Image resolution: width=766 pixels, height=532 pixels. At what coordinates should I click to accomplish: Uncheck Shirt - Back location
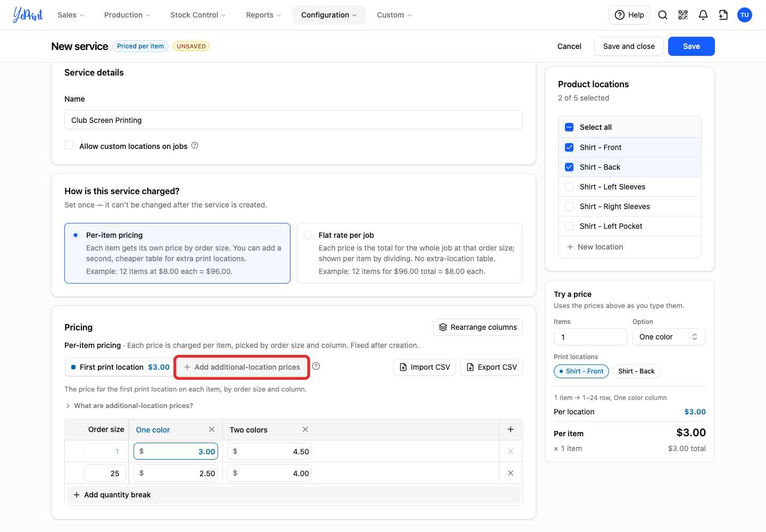569,167
